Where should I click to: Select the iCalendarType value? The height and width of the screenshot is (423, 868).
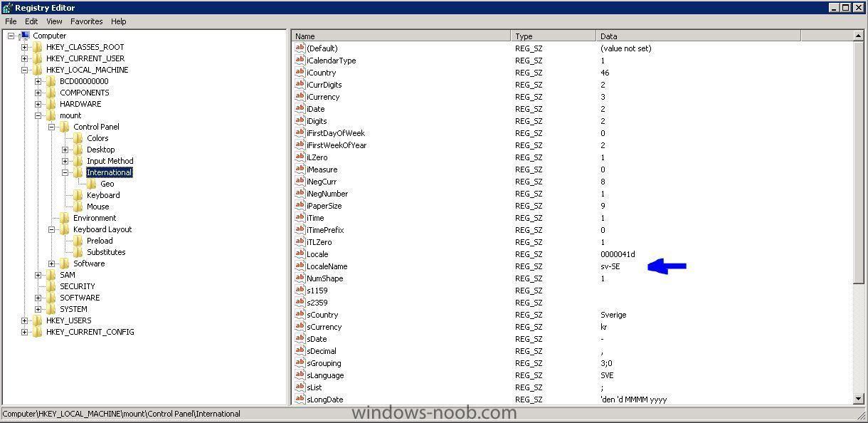[331, 61]
